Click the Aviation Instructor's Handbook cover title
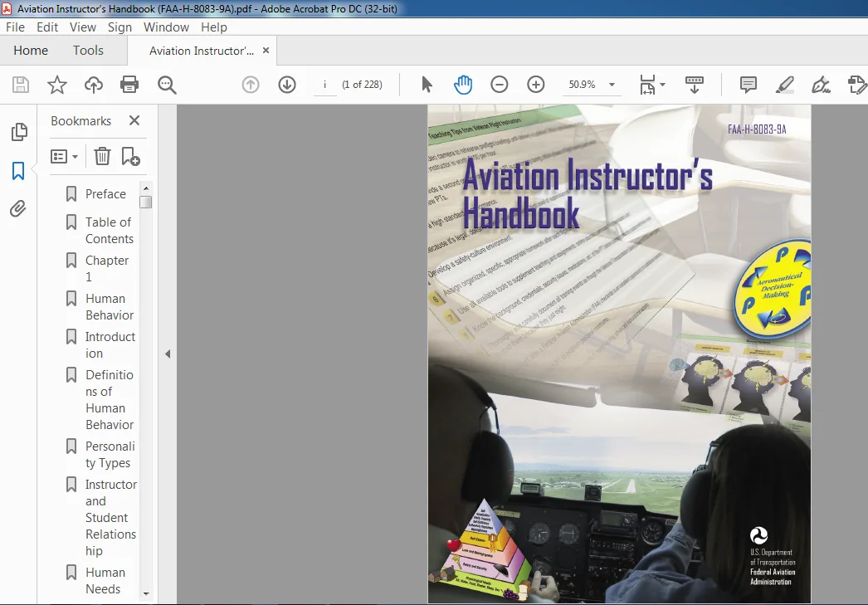The height and width of the screenshot is (605, 868). pos(588,193)
